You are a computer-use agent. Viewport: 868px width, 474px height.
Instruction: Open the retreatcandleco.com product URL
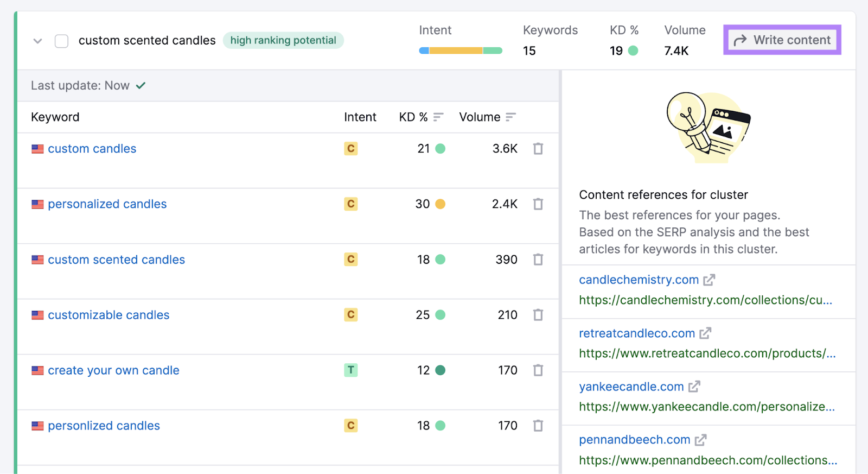(x=706, y=353)
